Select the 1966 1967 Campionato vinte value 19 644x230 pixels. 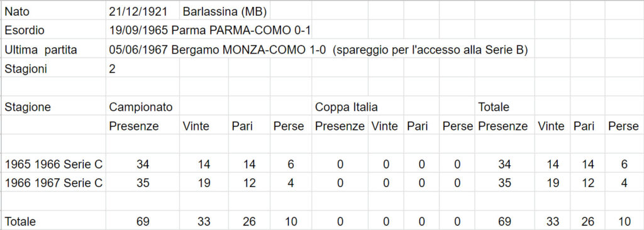point(204,183)
